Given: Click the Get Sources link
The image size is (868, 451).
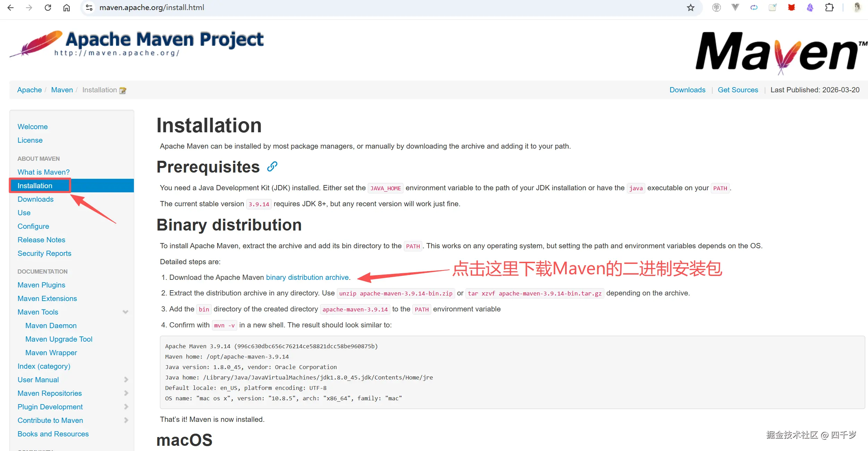Looking at the screenshot, I should (x=738, y=90).
